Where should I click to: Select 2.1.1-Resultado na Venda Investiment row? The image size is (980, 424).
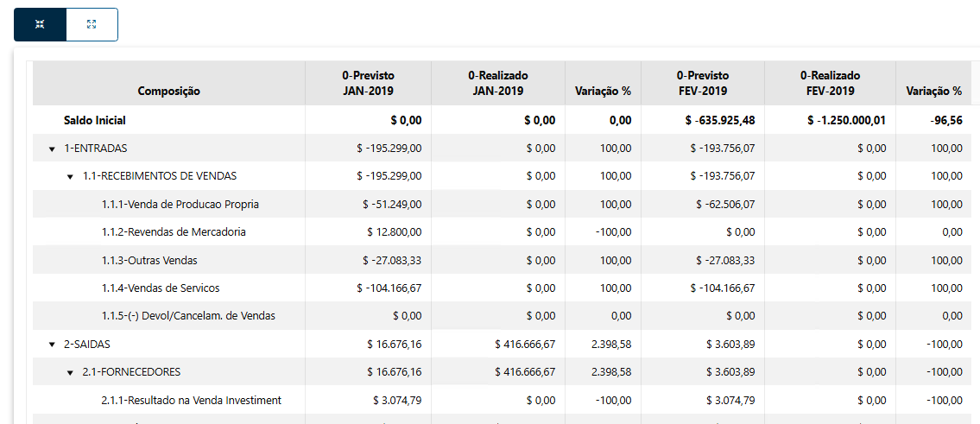tap(191, 401)
